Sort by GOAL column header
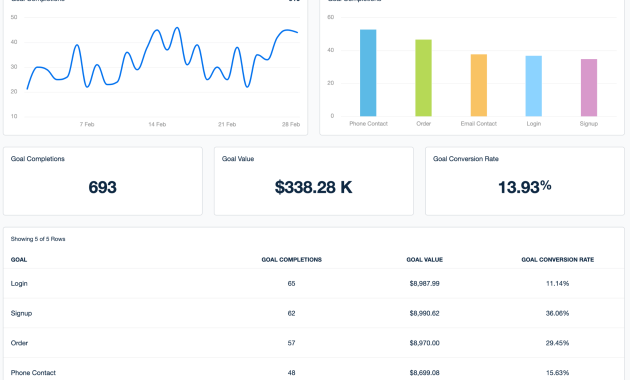 pyautogui.click(x=19, y=259)
